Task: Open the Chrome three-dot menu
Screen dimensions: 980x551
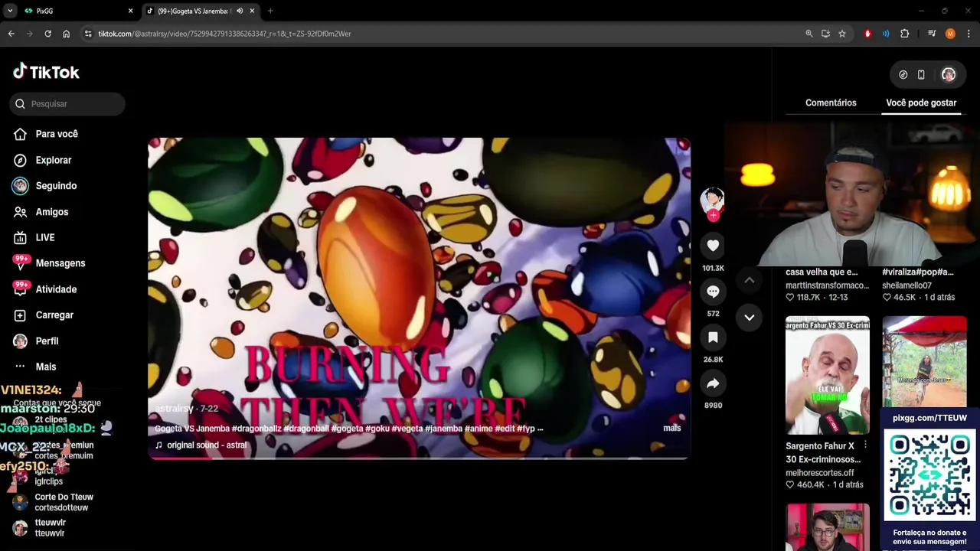Action: (x=969, y=34)
